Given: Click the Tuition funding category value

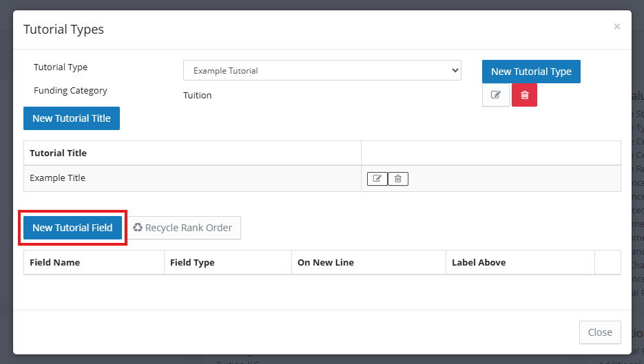Looking at the screenshot, I should (198, 95).
